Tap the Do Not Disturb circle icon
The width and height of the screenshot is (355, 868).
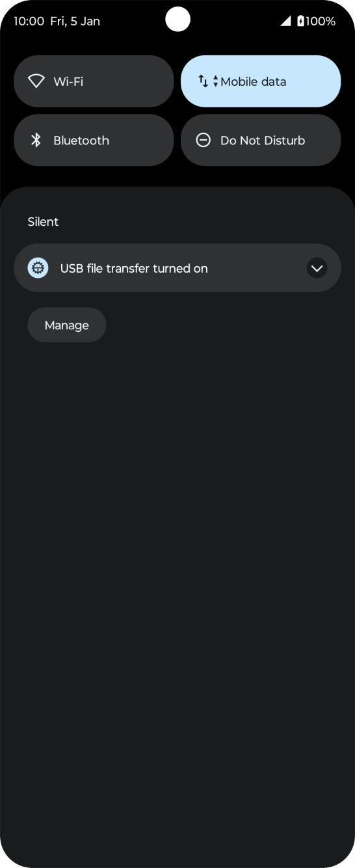point(204,140)
